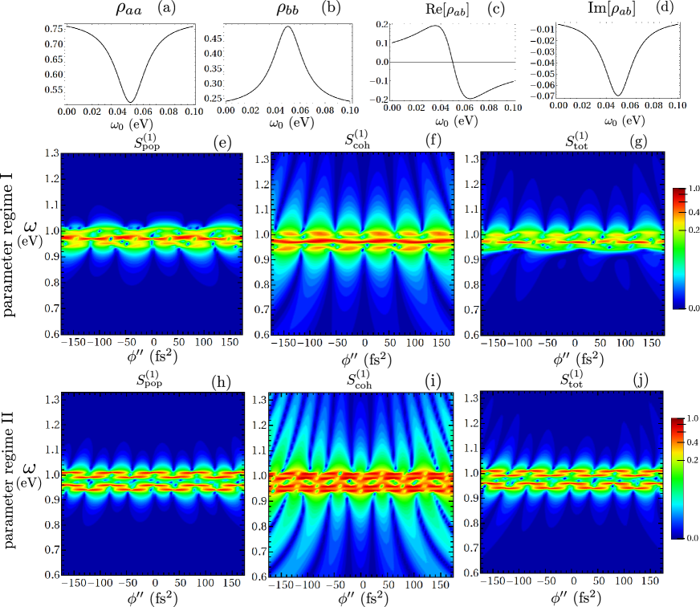Select heatmap panel (j) S tot regime II

[x=572, y=482]
